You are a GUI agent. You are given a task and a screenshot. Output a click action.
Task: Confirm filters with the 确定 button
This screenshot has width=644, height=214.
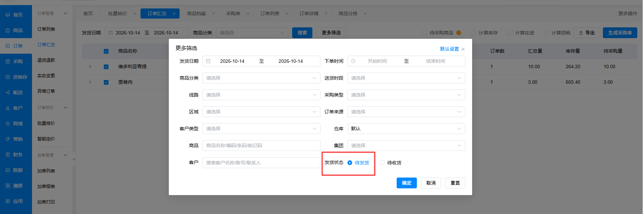(x=406, y=183)
